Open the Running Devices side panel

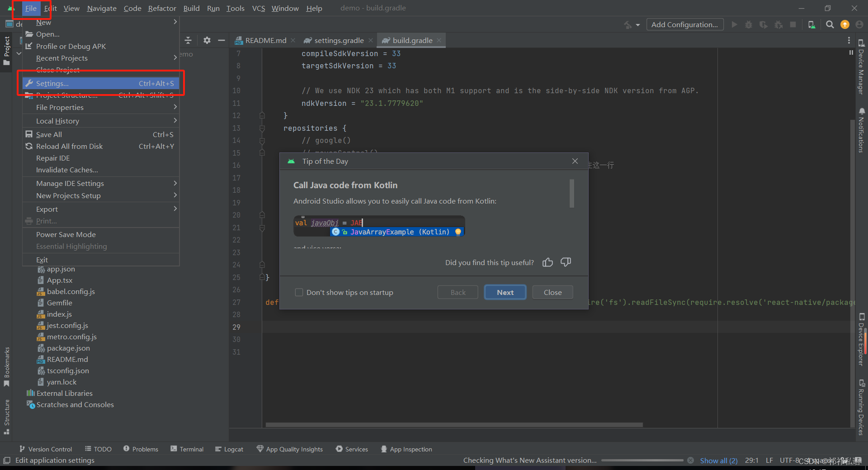click(x=861, y=407)
